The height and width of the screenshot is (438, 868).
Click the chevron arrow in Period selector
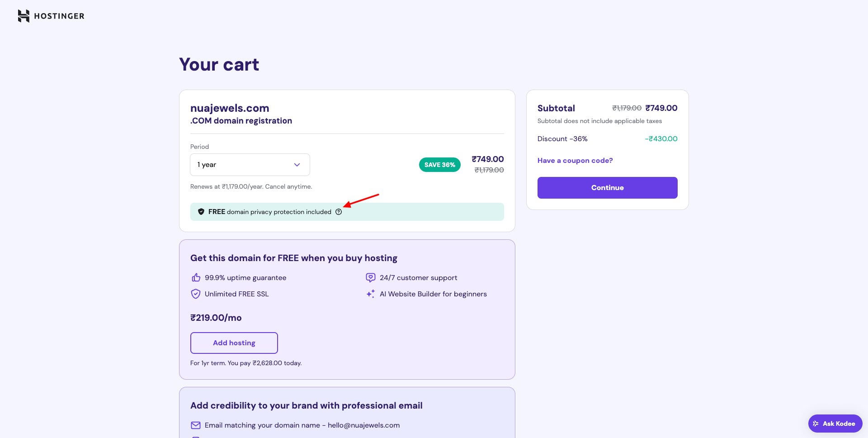point(297,165)
